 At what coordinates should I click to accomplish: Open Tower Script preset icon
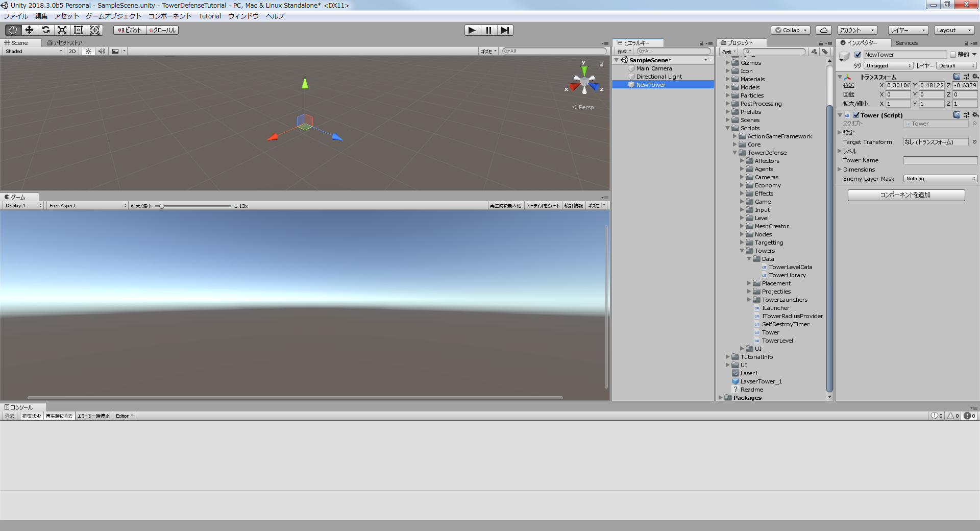coord(966,115)
